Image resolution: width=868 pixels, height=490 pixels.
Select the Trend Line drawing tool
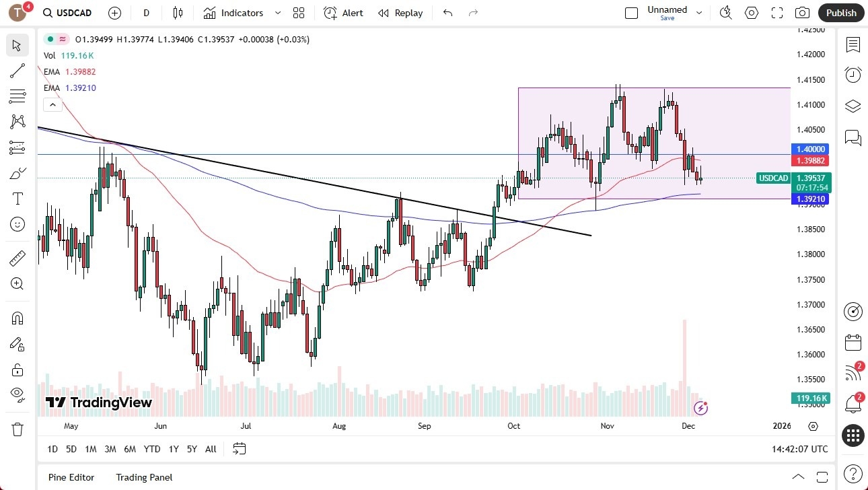pyautogui.click(x=17, y=71)
